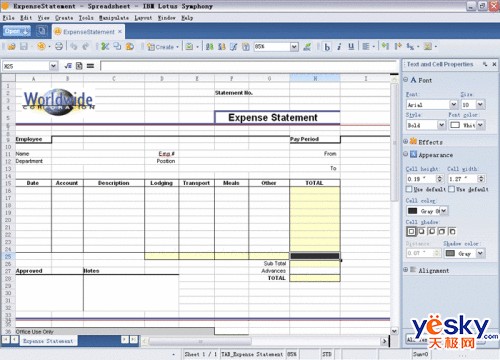Open the Edit menu
The image size is (500, 360).
[26, 18]
